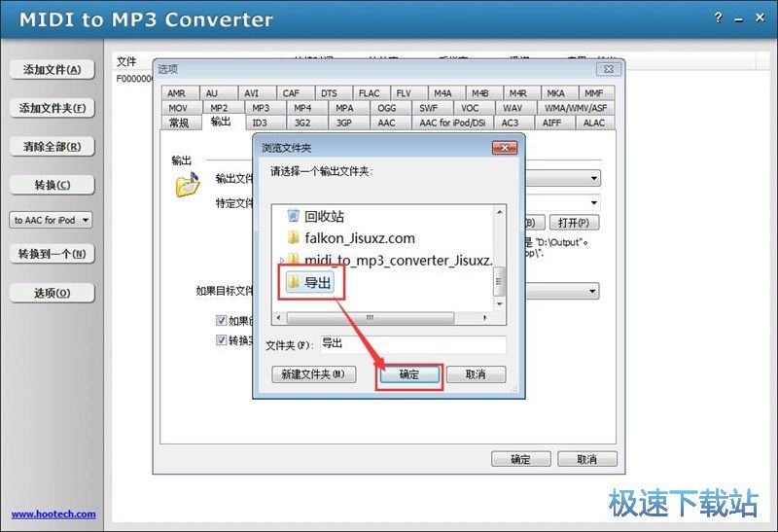Switch to the FLAC tab
The width and height of the screenshot is (778, 532).
(x=371, y=93)
